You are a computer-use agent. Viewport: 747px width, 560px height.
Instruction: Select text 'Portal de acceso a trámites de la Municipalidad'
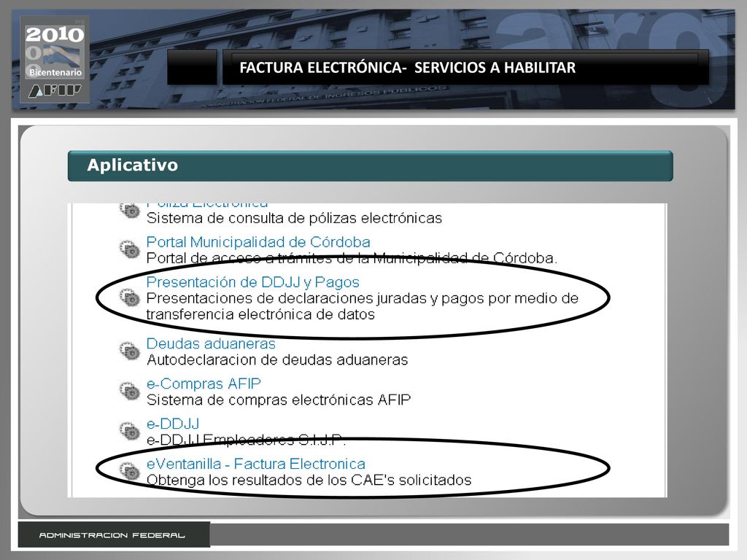307,258
